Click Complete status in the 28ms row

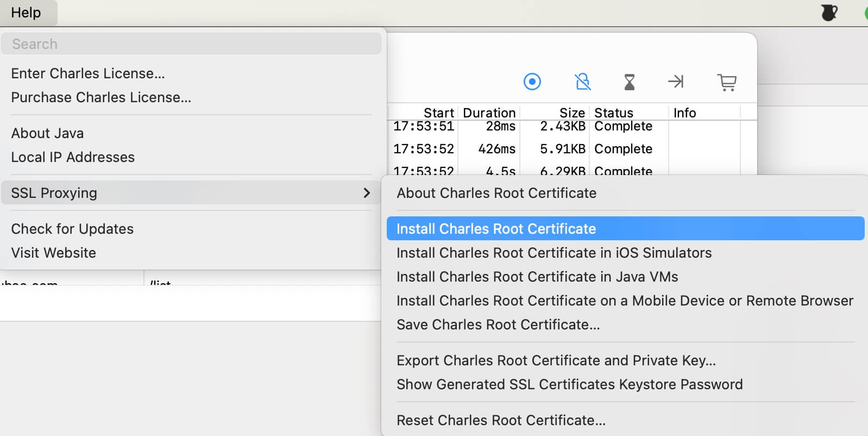(623, 126)
